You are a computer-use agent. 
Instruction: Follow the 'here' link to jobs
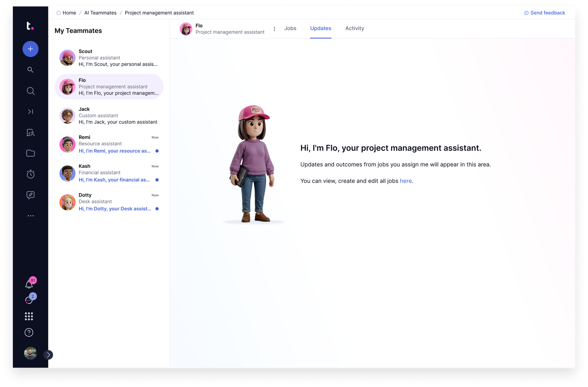point(406,181)
